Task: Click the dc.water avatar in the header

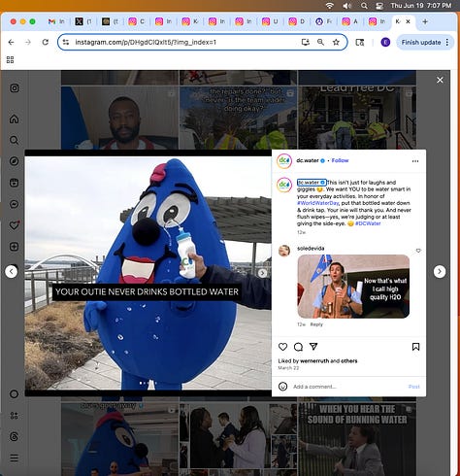Action: pyautogui.click(x=284, y=161)
